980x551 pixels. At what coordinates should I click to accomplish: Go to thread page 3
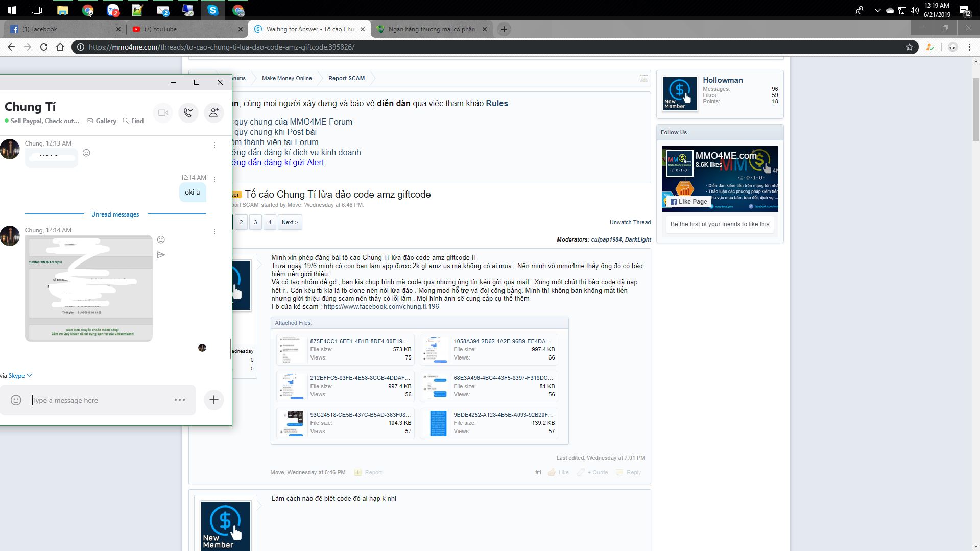click(256, 222)
